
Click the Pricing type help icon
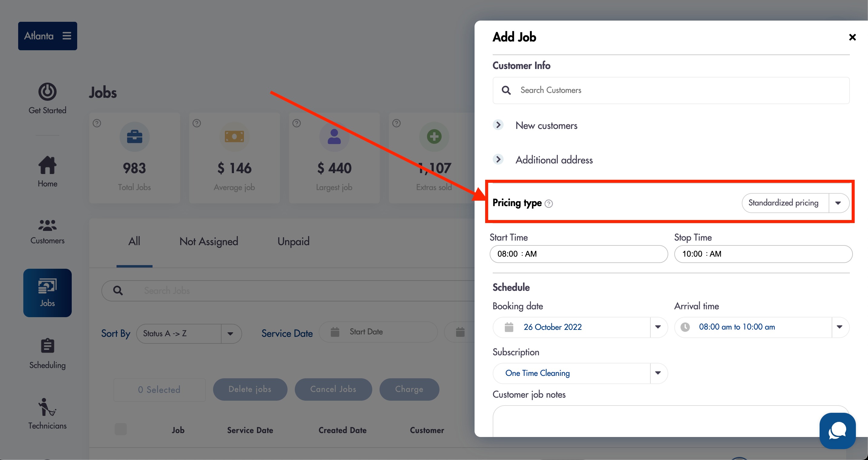[549, 204]
